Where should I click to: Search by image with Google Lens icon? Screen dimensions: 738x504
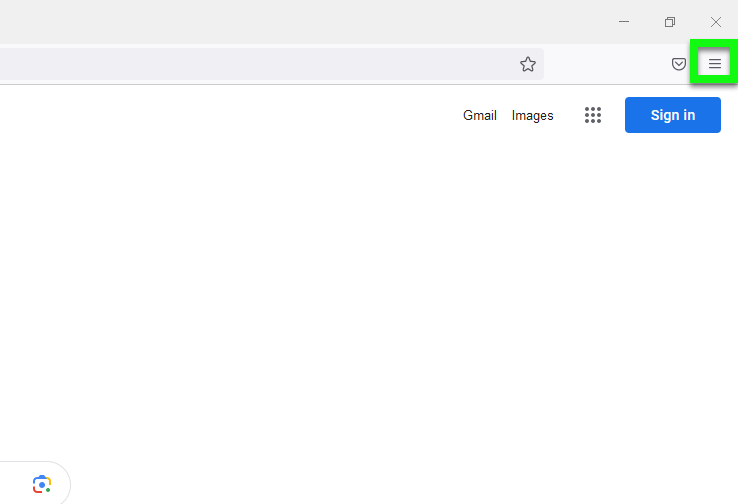42,484
